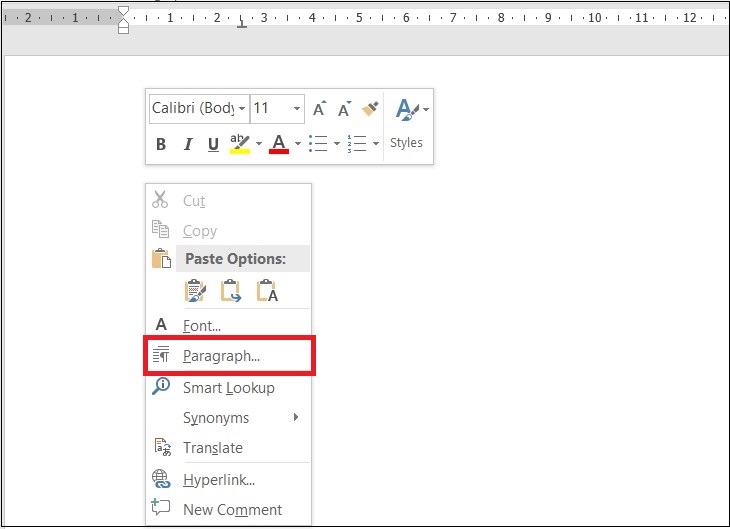This screenshot has width=730, height=529.
Task: Open the Styles dropdown arrow
Action: click(x=426, y=110)
